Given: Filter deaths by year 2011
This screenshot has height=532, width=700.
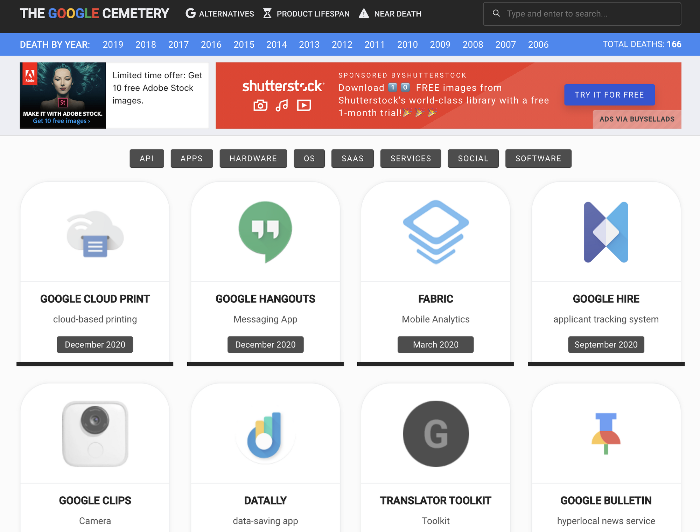Looking at the screenshot, I should tap(374, 45).
